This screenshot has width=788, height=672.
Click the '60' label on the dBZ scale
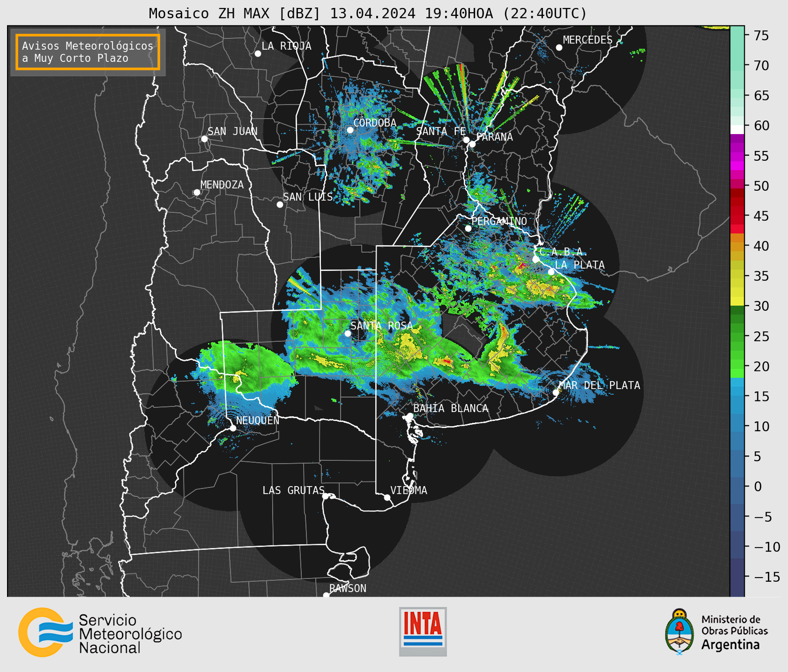coord(761,126)
